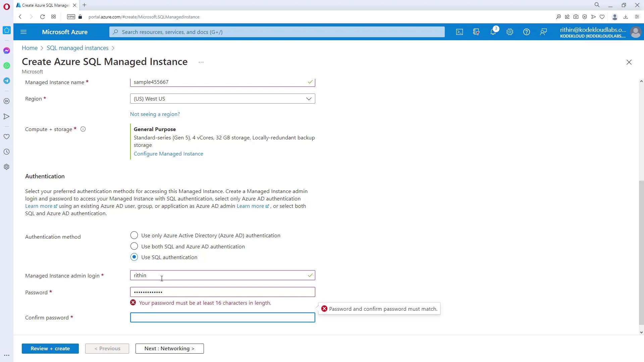Select the Create Azure SQL browser tab

click(45, 5)
